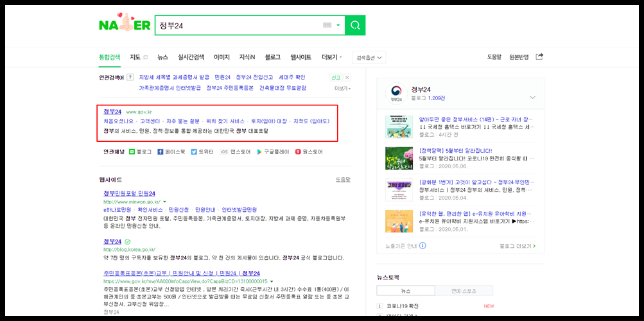Click related search 정부24 주민등록등본
The width and height of the screenshot is (644, 321).
coord(230,88)
